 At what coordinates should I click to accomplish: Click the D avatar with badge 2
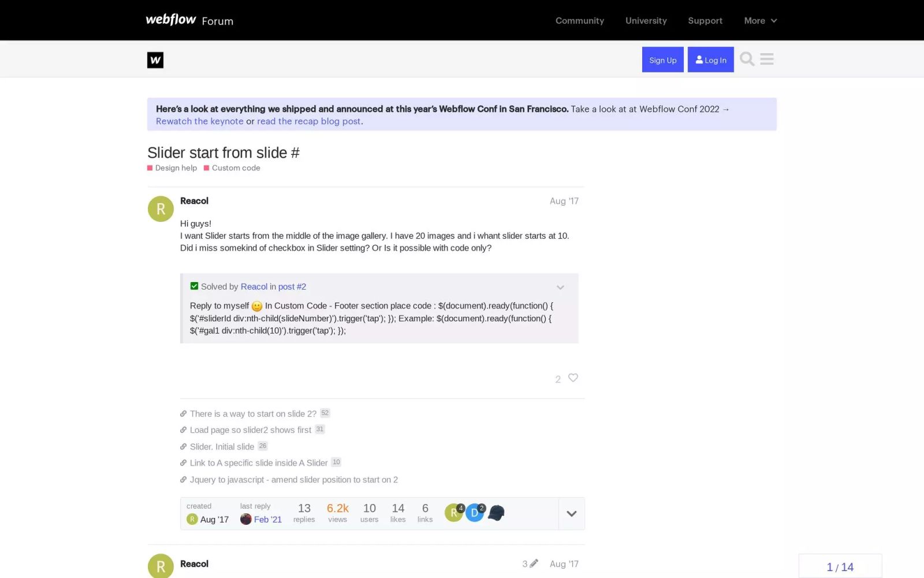pyautogui.click(x=475, y=513)
